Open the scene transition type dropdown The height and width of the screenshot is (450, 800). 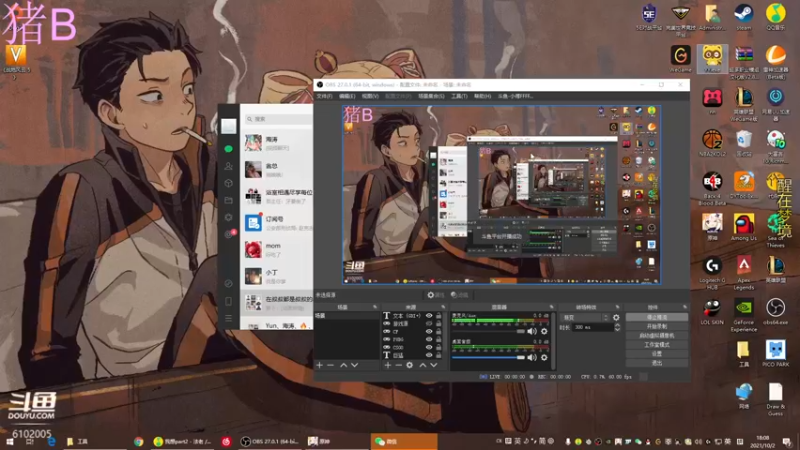click(584, 317)
